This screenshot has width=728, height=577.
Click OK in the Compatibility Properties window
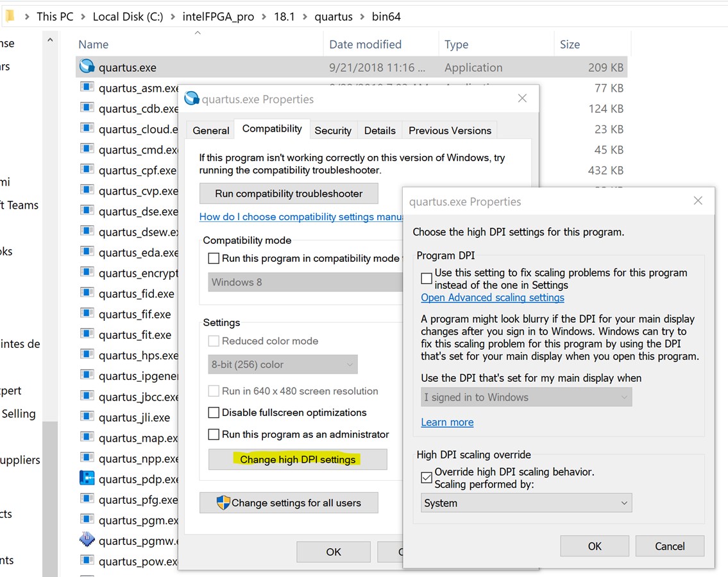pyautogui.click(x=334, y=552)
